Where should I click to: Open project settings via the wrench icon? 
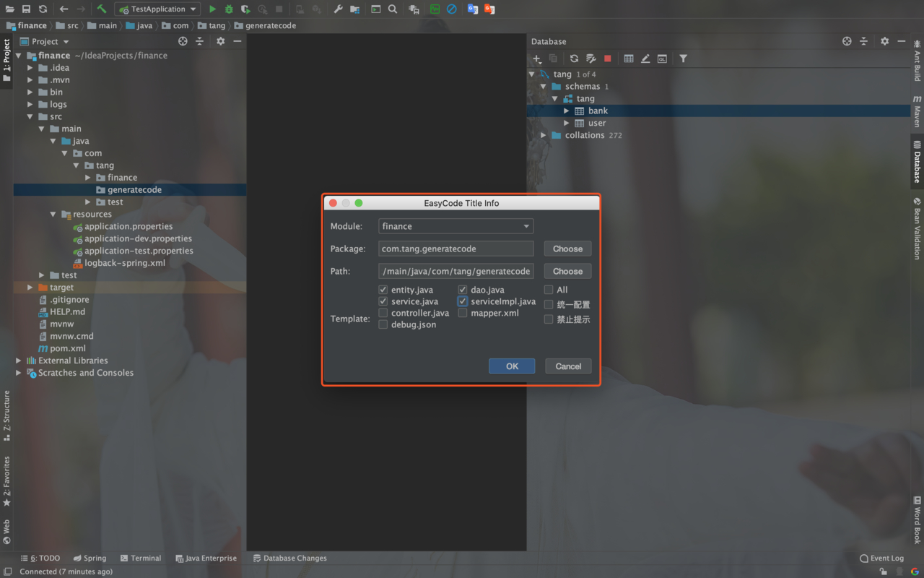(x=337, y=9)
